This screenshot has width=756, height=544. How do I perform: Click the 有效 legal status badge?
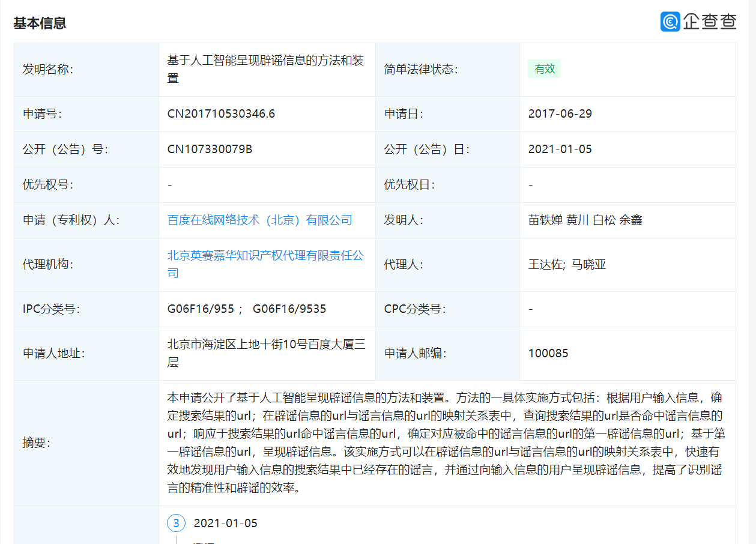(545, 69)
